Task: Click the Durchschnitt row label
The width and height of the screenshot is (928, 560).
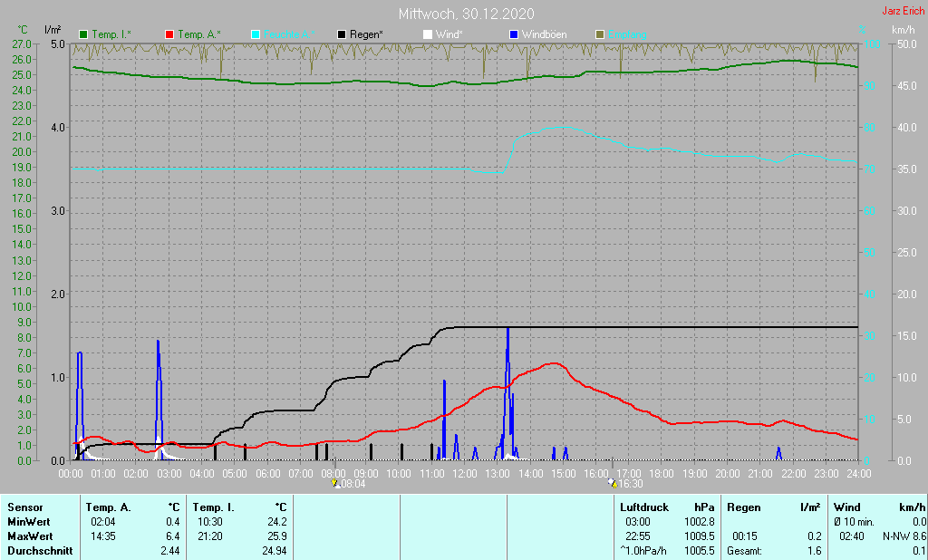Action: pos(38,551)
